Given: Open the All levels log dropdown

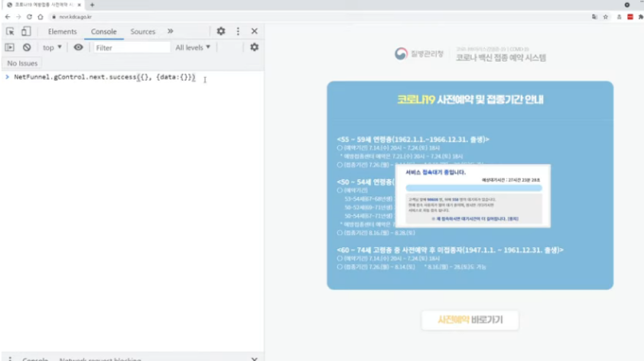Looking at the screenshot, I should 192,47.
